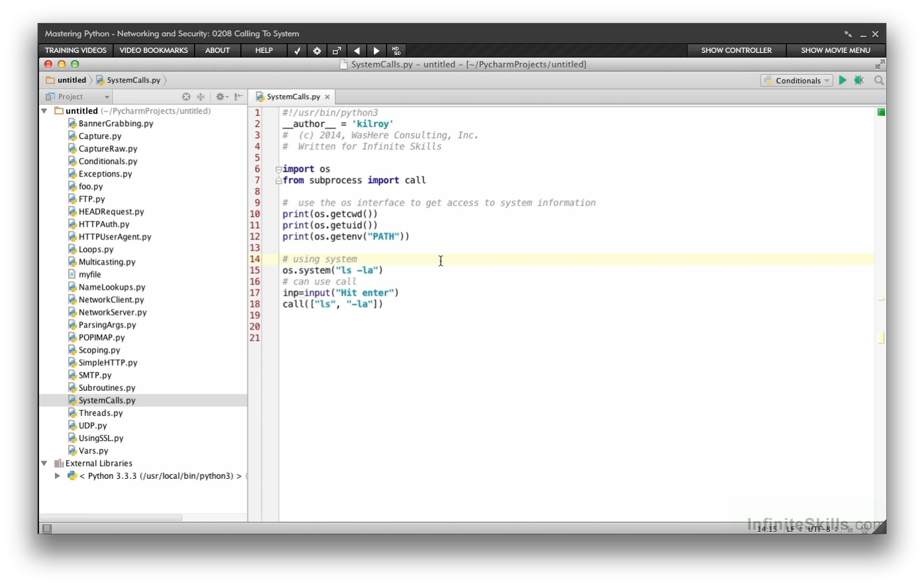
Task: Collapse the External Libraries node
Action: click(x=44, y=464)
